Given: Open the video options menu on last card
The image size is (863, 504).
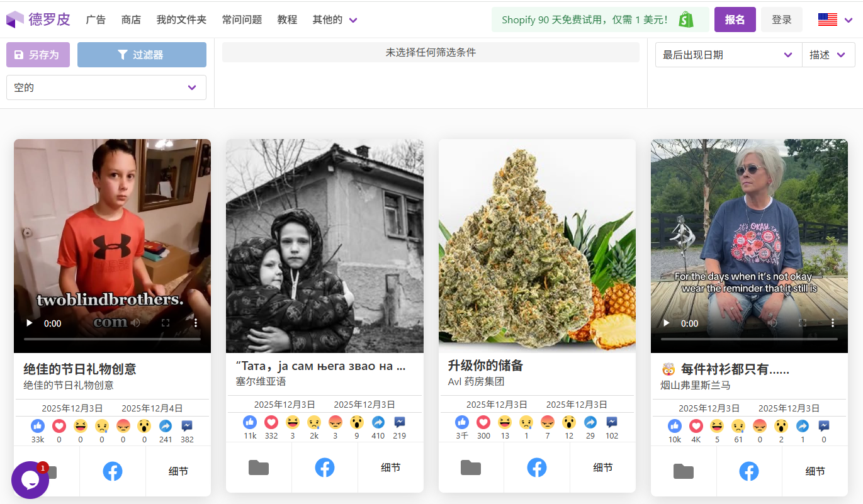Looking at the screenshot, I should [x=832, y=323].
